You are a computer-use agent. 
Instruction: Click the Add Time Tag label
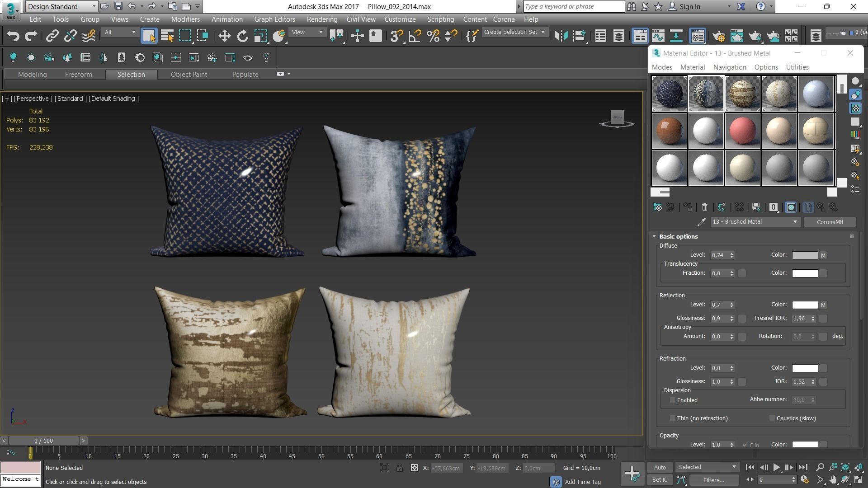click(583, 482)
